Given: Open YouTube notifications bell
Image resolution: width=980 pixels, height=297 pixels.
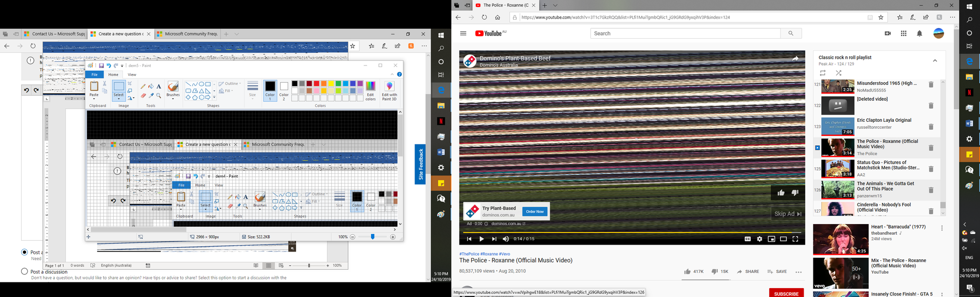Looking at the screenshot, I should click(920, 33).
